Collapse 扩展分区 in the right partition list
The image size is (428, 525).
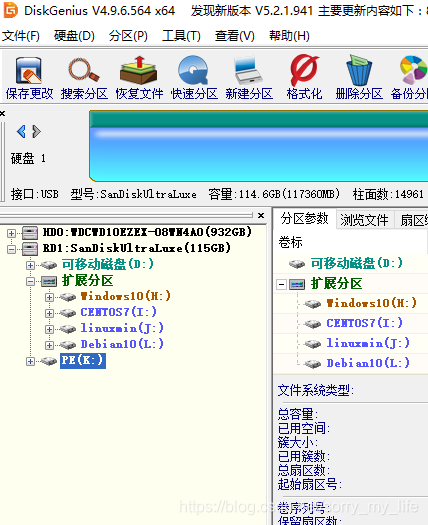click(x=282, y=285)
